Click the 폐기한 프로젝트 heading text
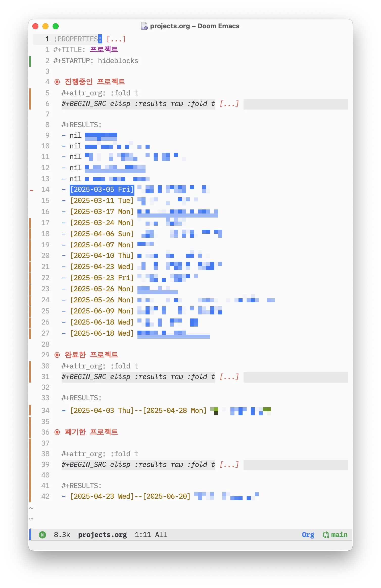This screenshot has height=588, width=381. pyautogui.click(x=91, y=432)
